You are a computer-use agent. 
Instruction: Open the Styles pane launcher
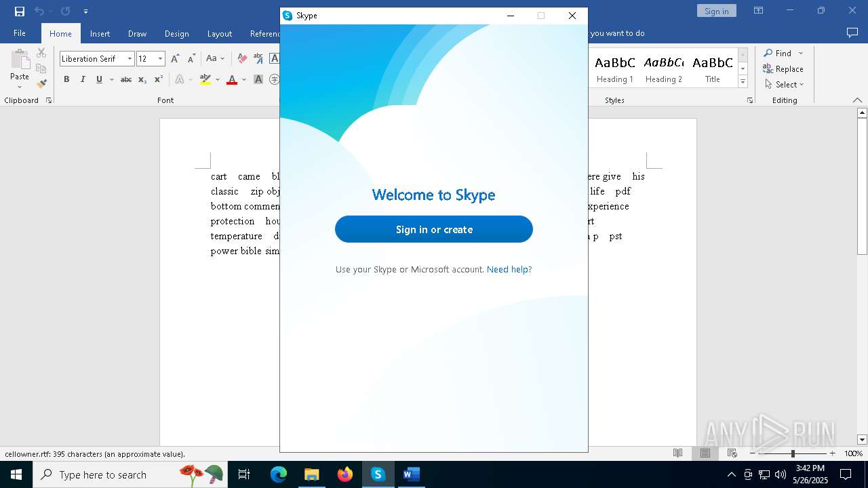click(x=750, y=100)
